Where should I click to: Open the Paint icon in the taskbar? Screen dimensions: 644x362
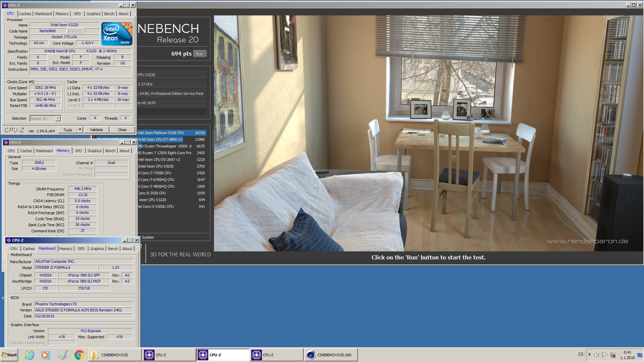tap(62, 355)
